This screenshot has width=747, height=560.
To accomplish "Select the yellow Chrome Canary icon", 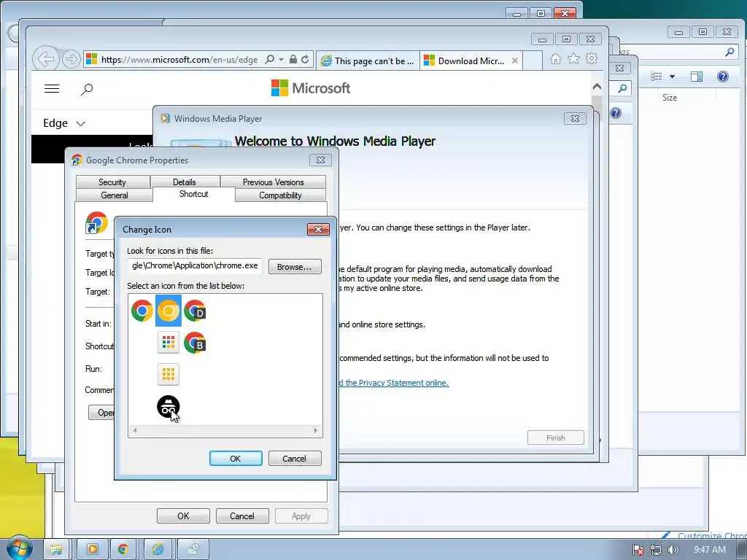I will (169, 311).
